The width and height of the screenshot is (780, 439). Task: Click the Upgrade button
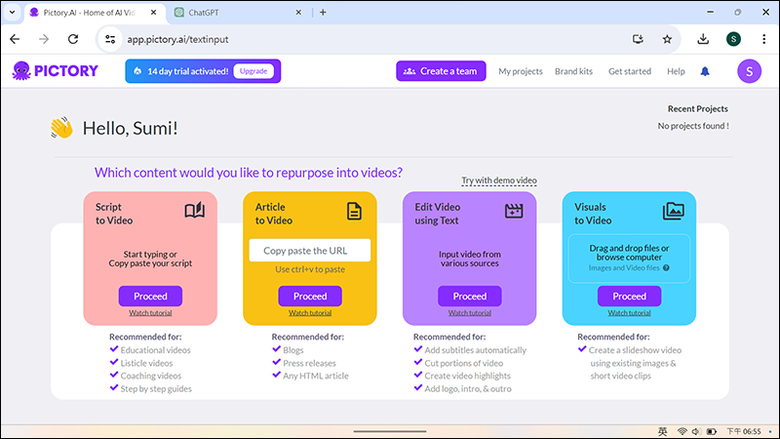click(x=254, y=71)
